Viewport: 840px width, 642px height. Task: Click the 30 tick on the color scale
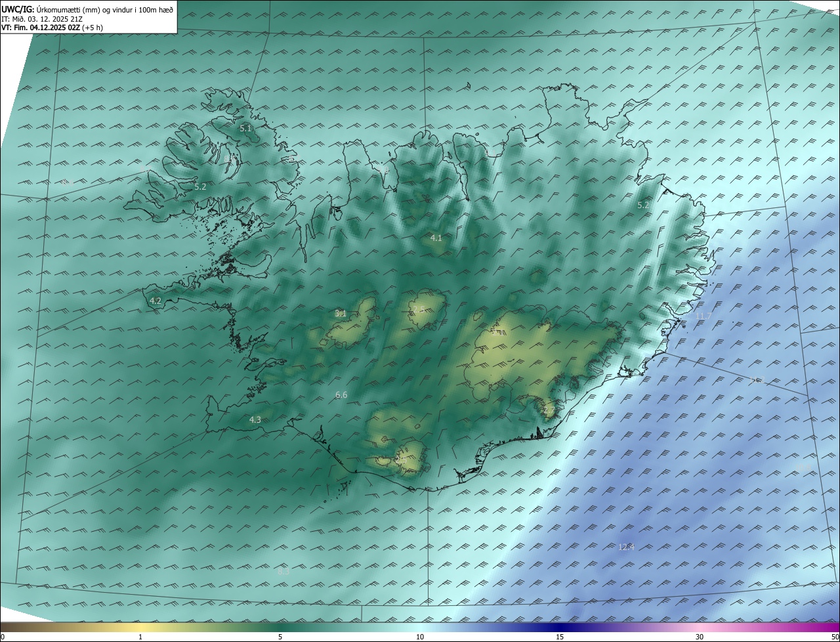(x=700, y=637)
